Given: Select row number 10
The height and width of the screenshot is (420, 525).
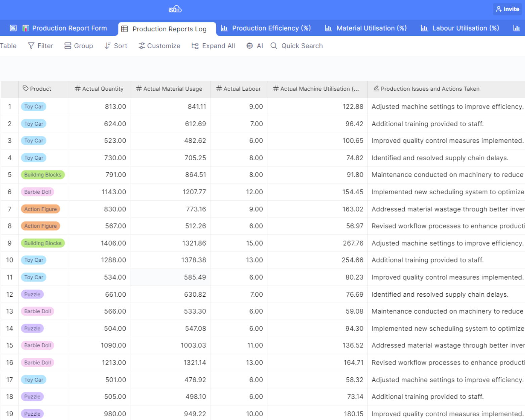Looking at the screenshot, I should (9, 260).
